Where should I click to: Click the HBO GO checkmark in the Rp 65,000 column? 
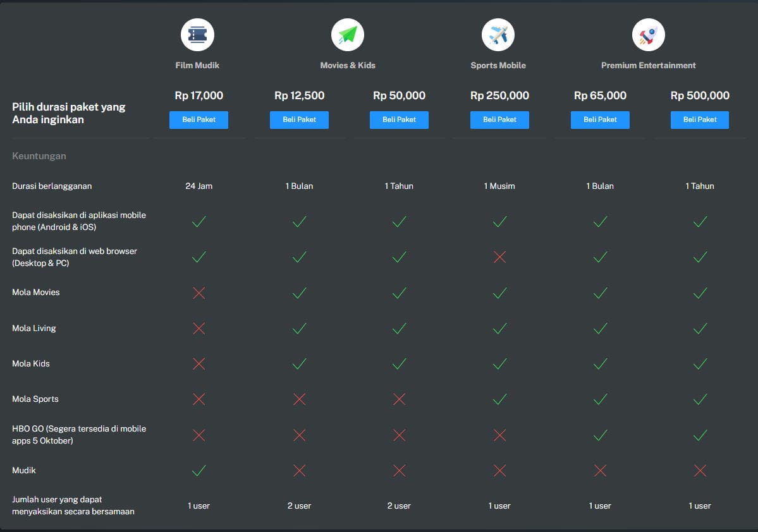pyautogui.click(x=600, y=435)
